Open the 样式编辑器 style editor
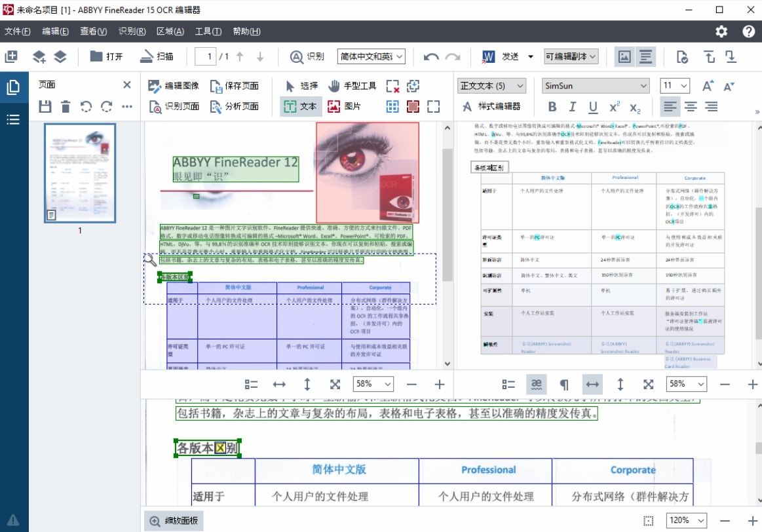Screen dimensions: 762x532 point(491,106)
